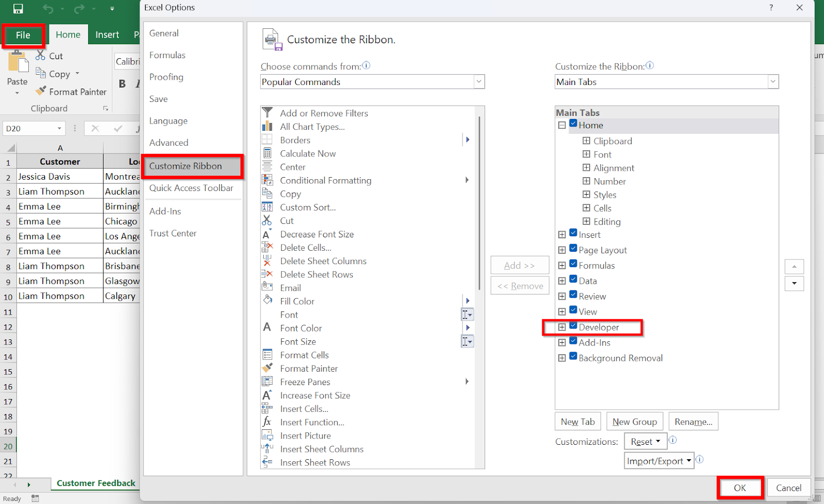Uncheck the Review tab checkbox
Viewport: 824px width, 504px height.
(573, 295)
